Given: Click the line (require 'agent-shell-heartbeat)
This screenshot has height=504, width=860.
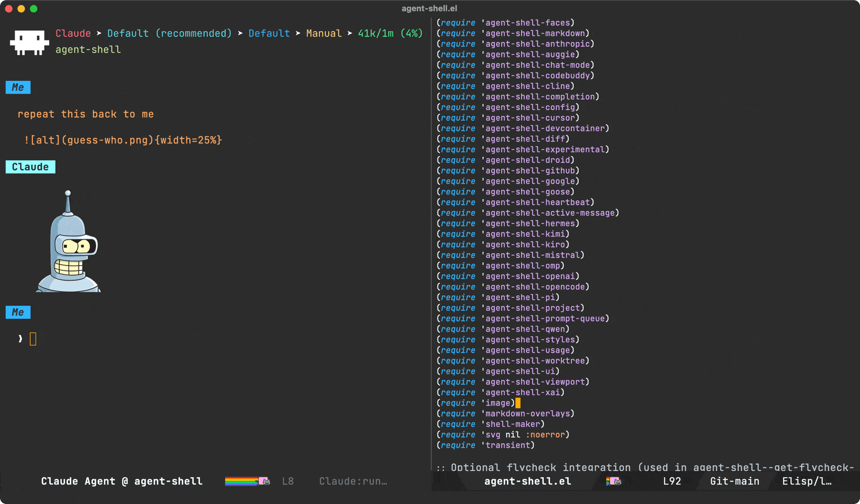Looking at the screenshot, I should coord(515,202).
